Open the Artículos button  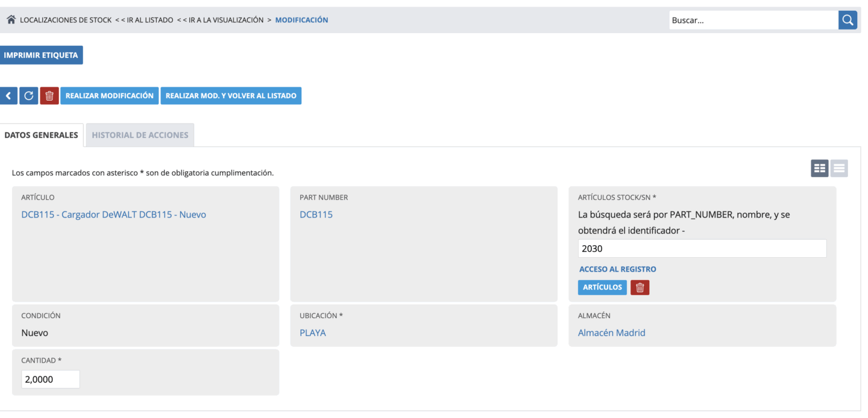[602, 288]
